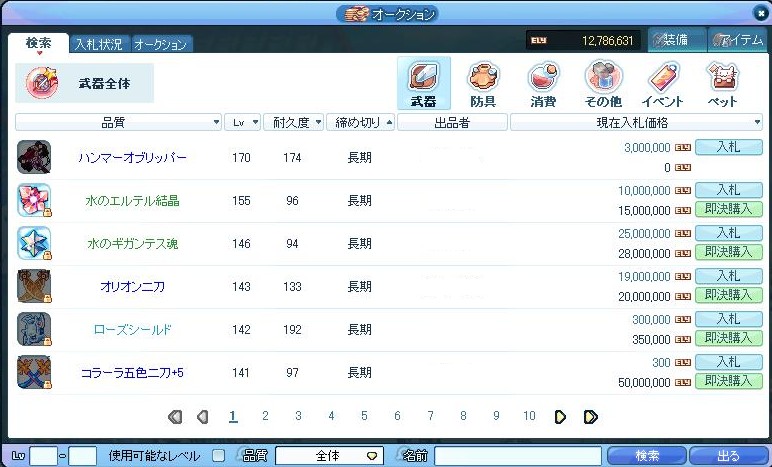Viewport: 772px width, 467px height.
Task: Click 入札 for オリオン二刀
Action: click(x=729, y=276)
